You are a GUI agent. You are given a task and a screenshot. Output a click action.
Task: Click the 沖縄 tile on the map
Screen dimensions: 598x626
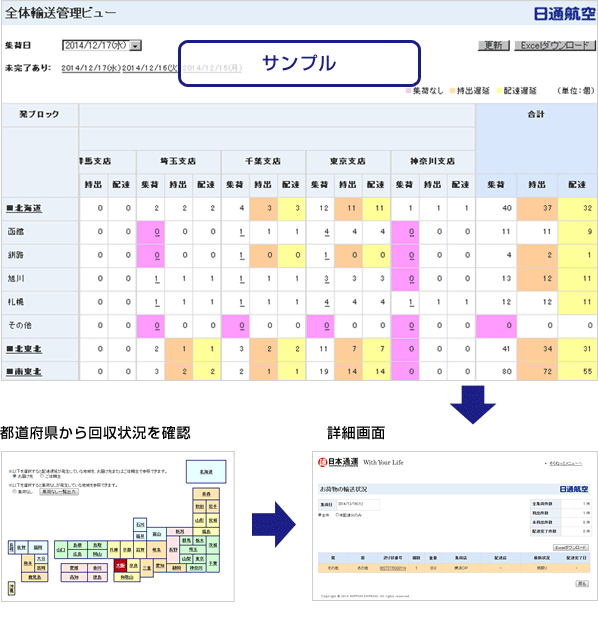[x=12, y=588]
